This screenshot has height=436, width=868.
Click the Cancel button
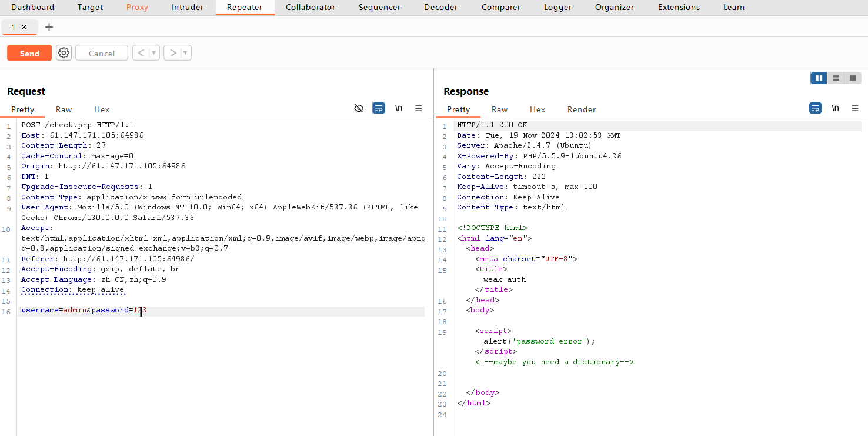click(102, 53)
